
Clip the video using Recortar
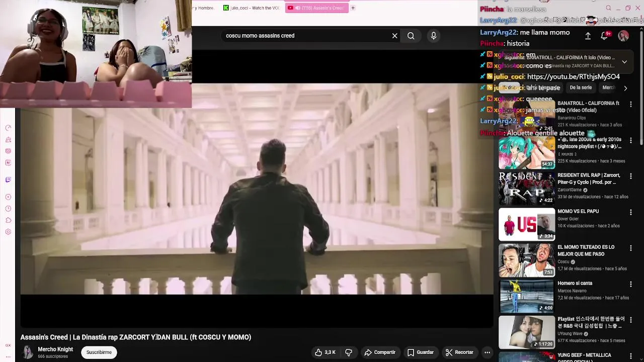click(459, 352)
